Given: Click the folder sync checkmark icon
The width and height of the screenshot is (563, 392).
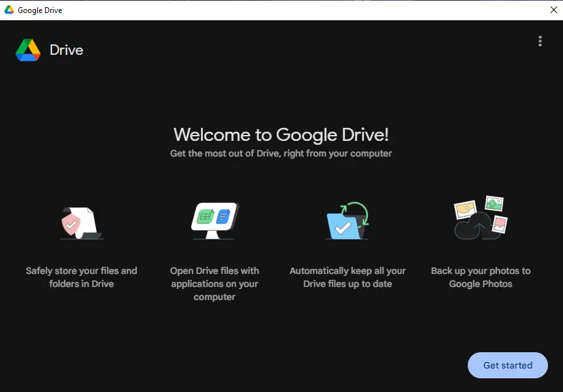Looking at the screenshot, I should tap(347, 219).
